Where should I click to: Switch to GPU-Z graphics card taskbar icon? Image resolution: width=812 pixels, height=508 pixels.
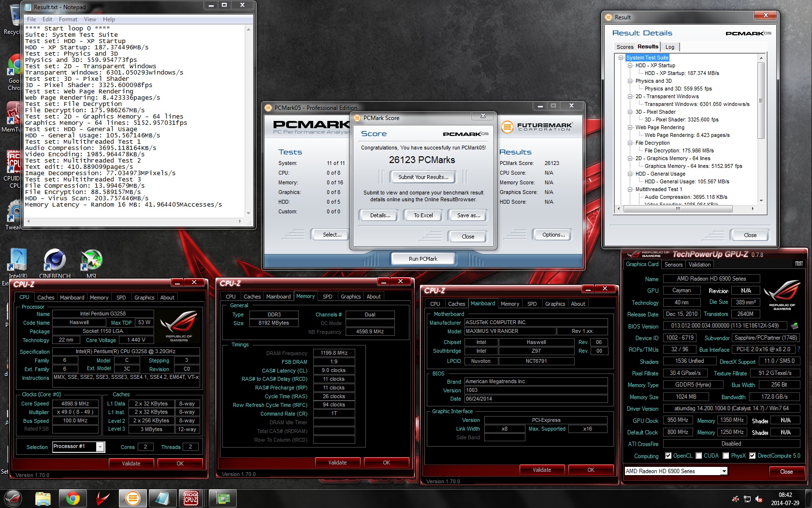coord(223,498)
